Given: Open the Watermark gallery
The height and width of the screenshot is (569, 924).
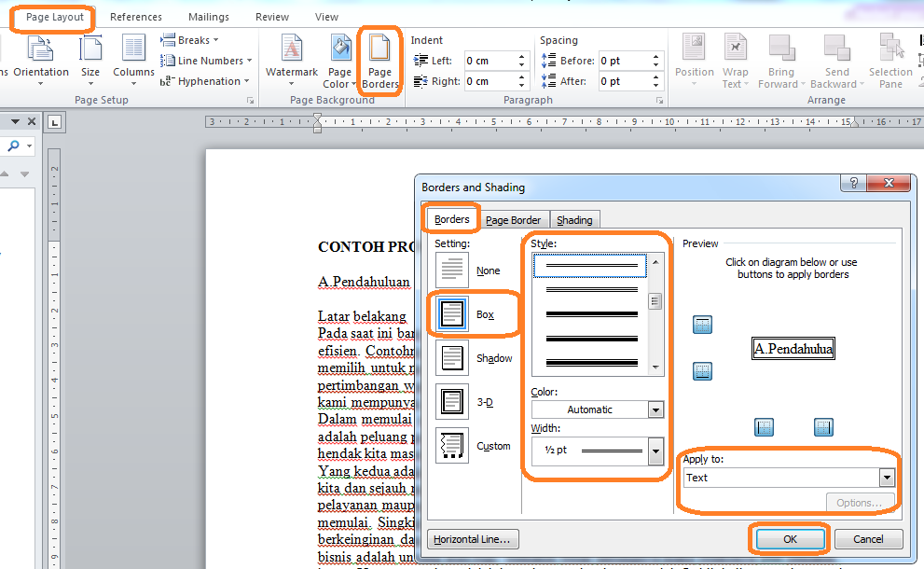Looking at the screenshot, I should tap(291, 61).
